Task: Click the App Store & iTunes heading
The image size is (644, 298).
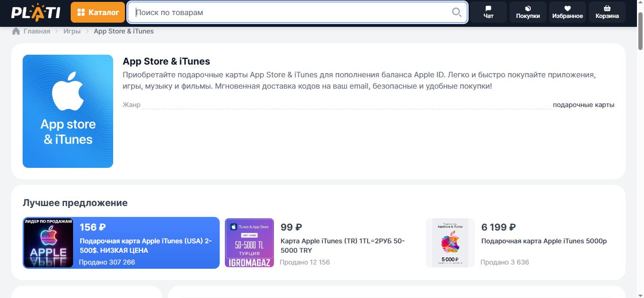Action: [x=166, y=61]
